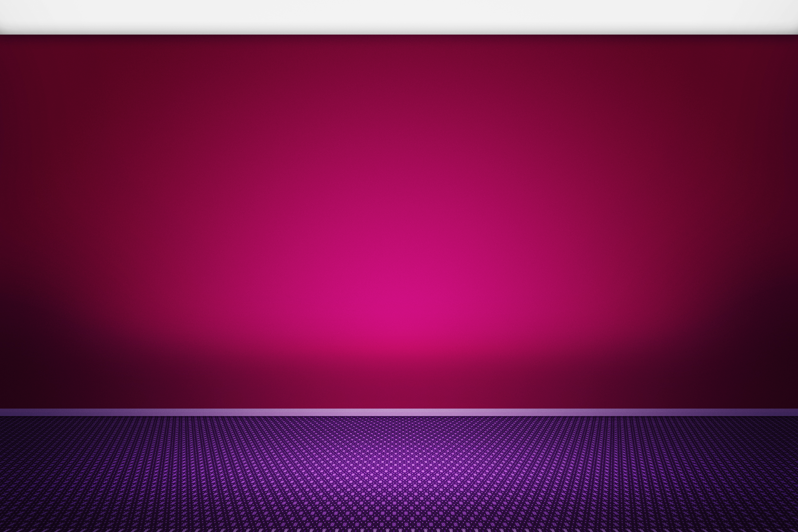Click the bright pink glow center of wall
This screenshot has height=532, width=798.
399,305
